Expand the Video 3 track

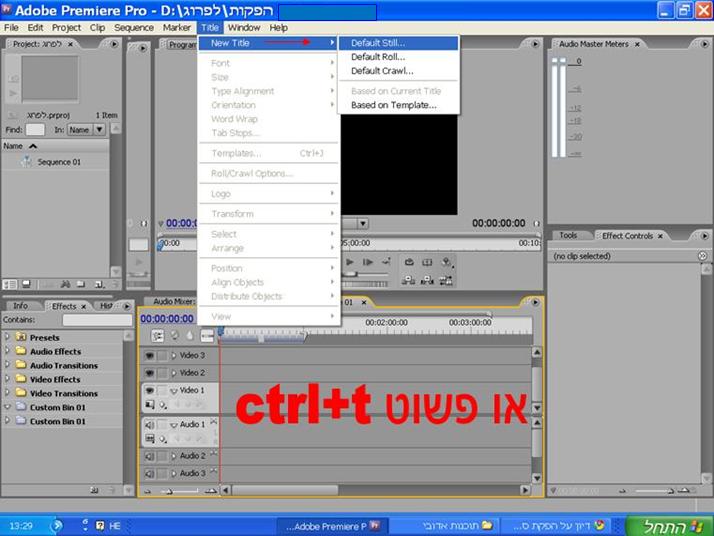pyautogui.click(x=173, y=355)
